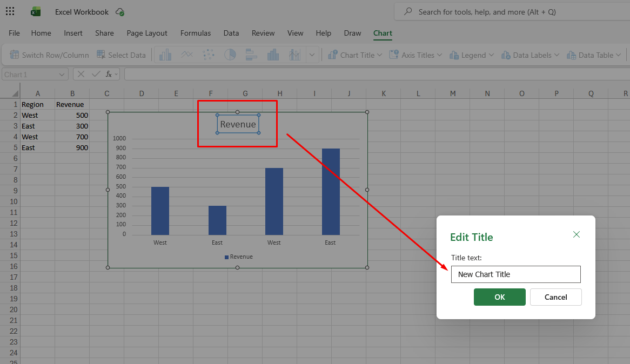This screenshot has height=364, width=630.
Task: Switch to the View tab
Action: tap(295, 33)
